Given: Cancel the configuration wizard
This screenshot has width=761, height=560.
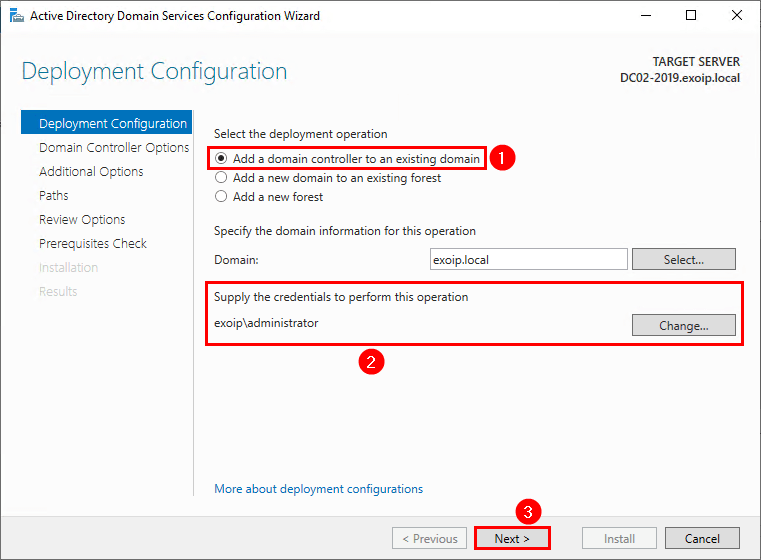Looking at the screenshot, I should pos(702,538).
